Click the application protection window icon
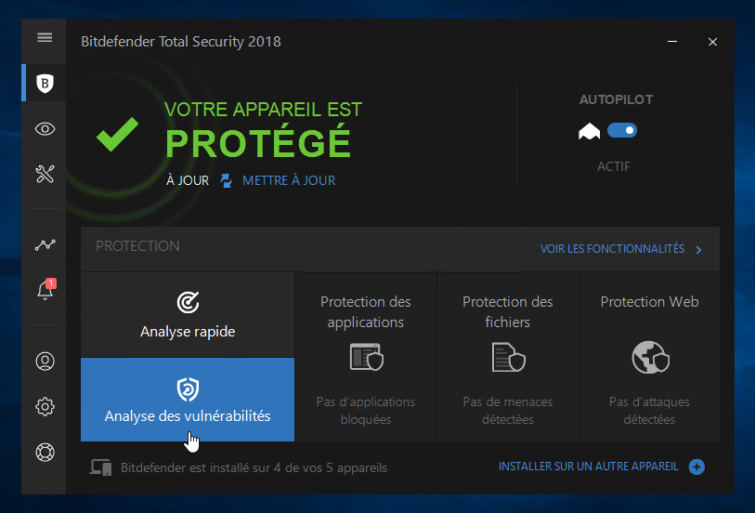The width and height of the screenshot is (755, 513). (366, 357)
